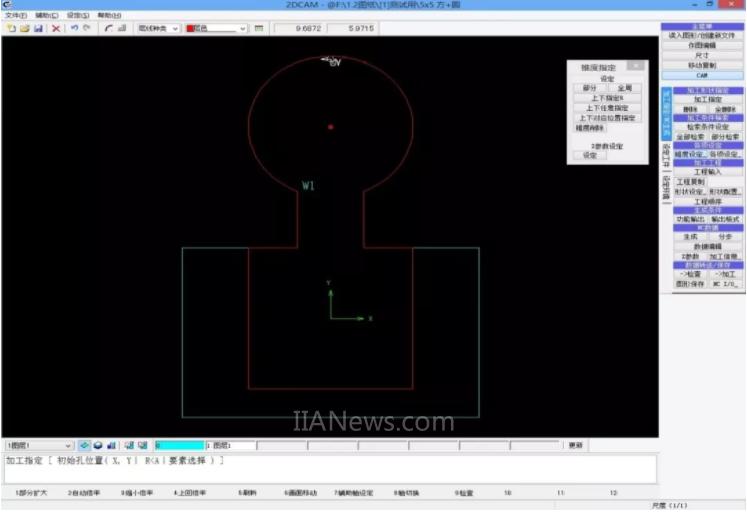Open the 辅助(C) menu
This screenshot has width=747, height=513.
tap(47, 16)
